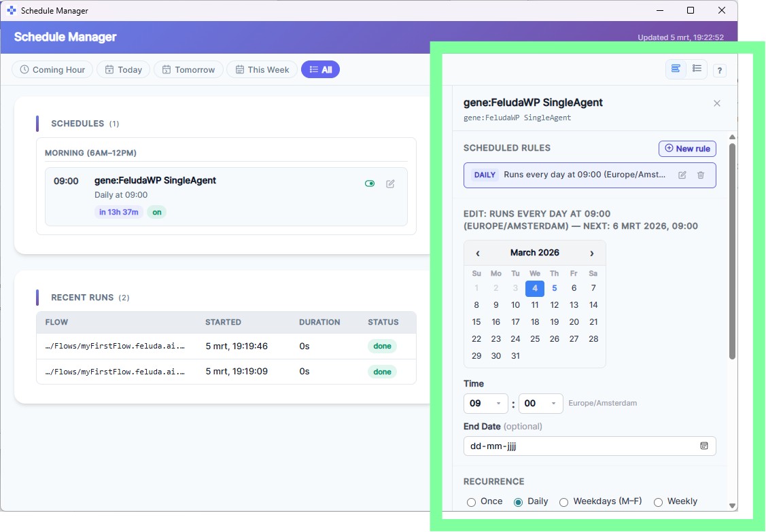Choose Weekdays (M-F) recurrence

563,501
